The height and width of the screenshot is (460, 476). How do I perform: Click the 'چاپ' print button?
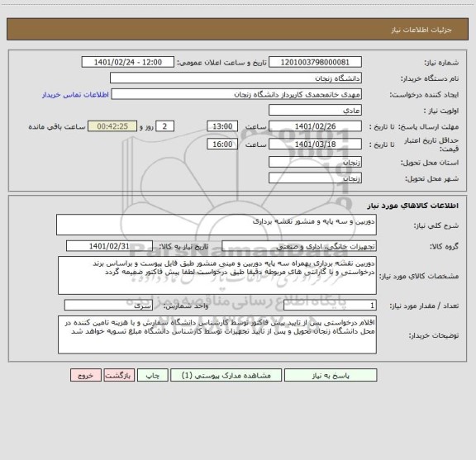pos(152,375)
